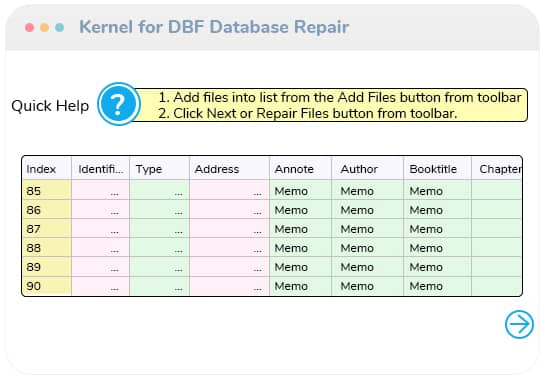Click the teal window dot
This screenshot has width=545, height=380.
[59, 27]
